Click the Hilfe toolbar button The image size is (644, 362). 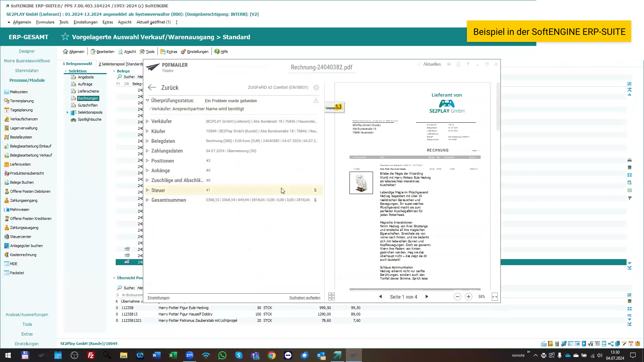tap(221, 52)
